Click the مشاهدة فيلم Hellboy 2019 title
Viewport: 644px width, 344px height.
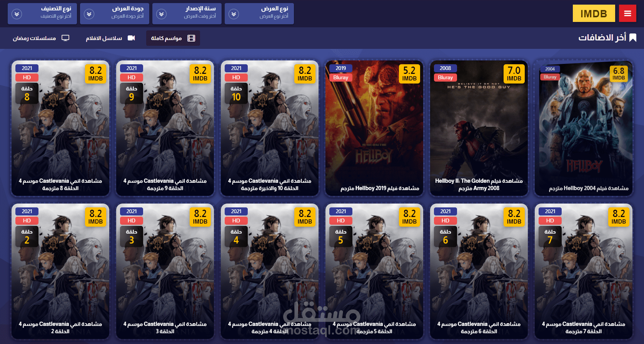(380, 188)
